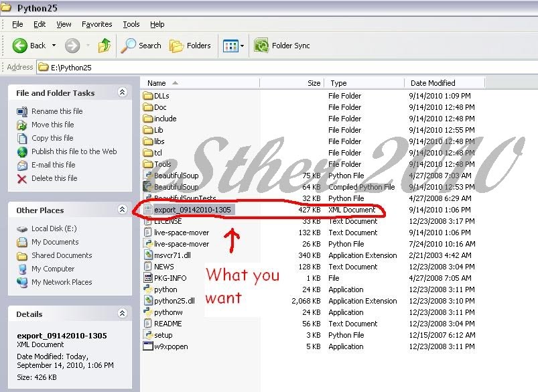Viewport: 538px width, 392px height.
Task: Click Publish this file to the Web
Action: 74,151
